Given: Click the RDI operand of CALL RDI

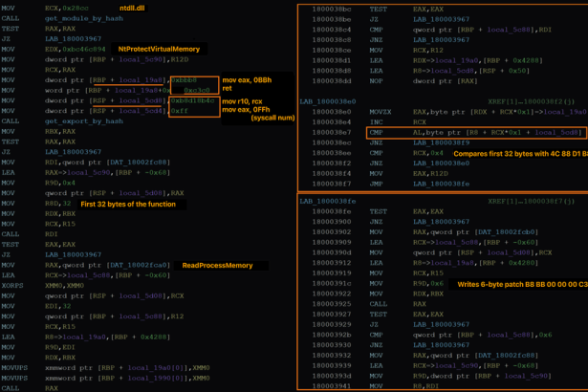Looking at the screenshot, I should click(x=52, y=234).
